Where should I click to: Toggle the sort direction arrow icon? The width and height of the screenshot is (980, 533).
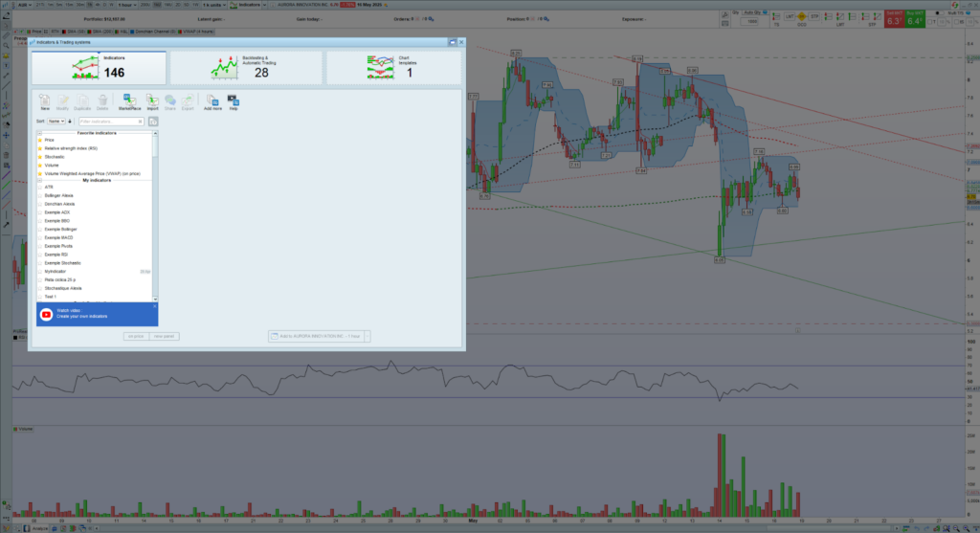70,122
